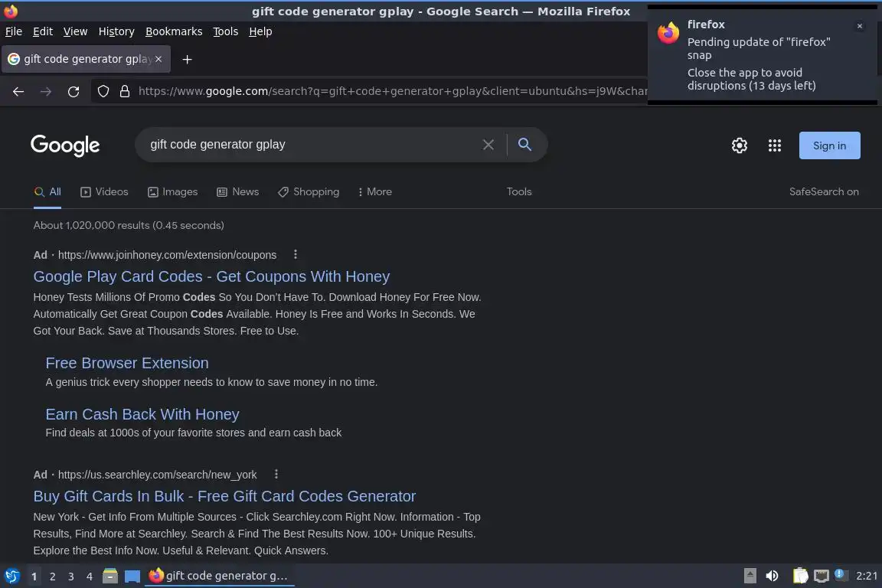
Task: Switch to workspace 2
Action: (x=52, y=577)
